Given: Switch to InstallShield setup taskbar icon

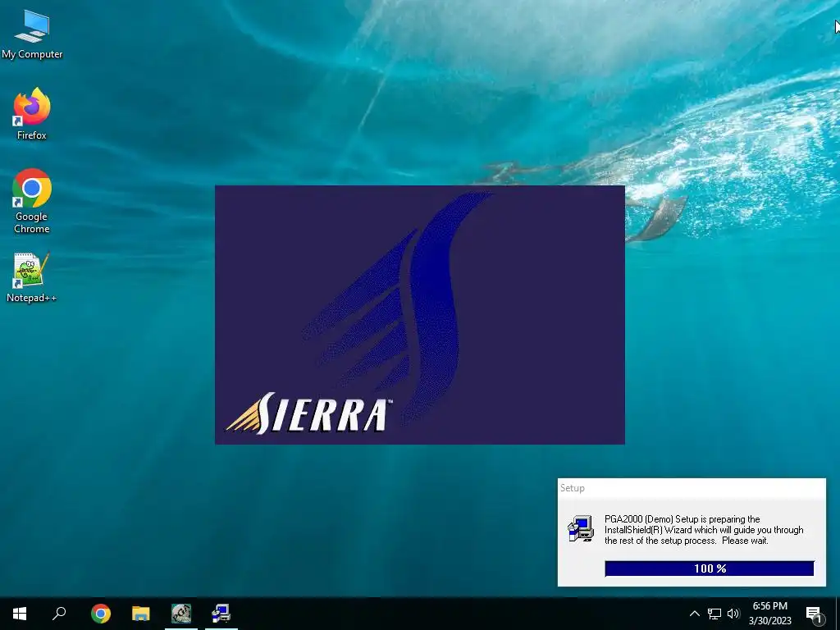Looking at the screenshot, I should (x=221, y=614).
